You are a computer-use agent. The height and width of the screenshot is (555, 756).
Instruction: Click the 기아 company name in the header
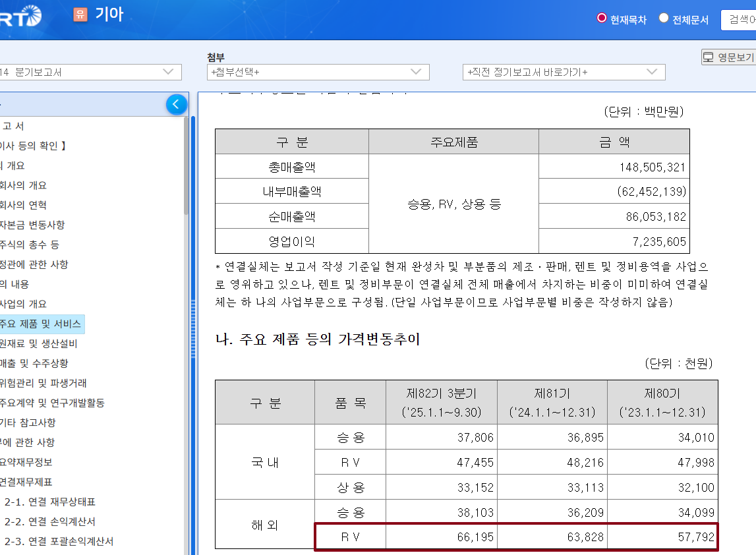point(109,14)
